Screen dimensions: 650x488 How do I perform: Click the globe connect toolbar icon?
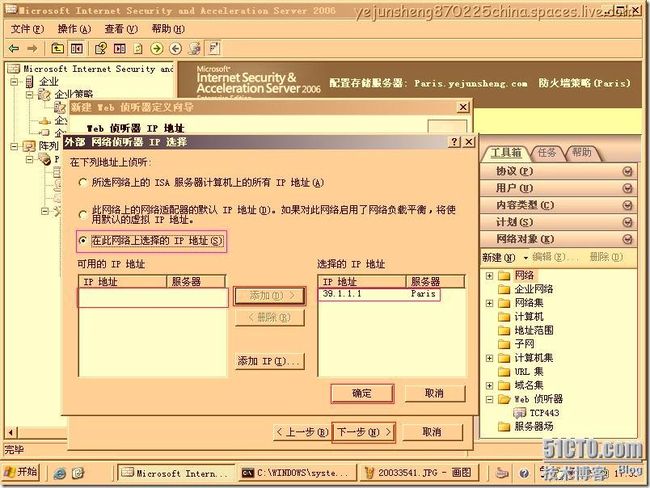pyautogui.click(x=194, y=49)
